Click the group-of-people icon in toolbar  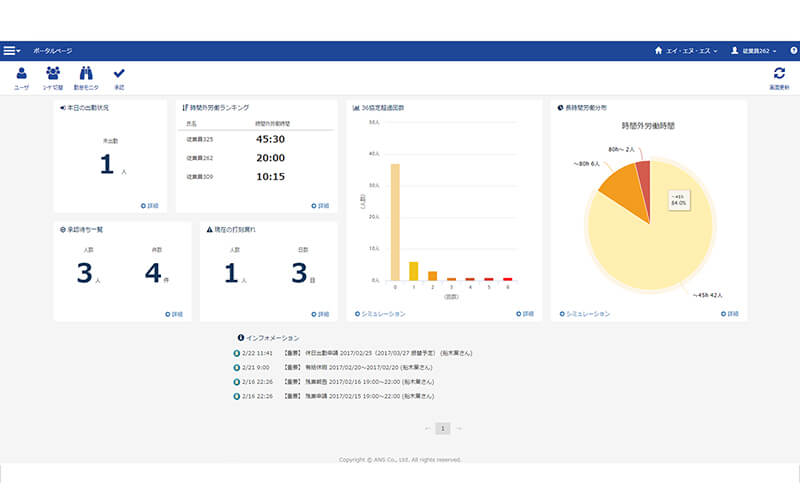53,73
